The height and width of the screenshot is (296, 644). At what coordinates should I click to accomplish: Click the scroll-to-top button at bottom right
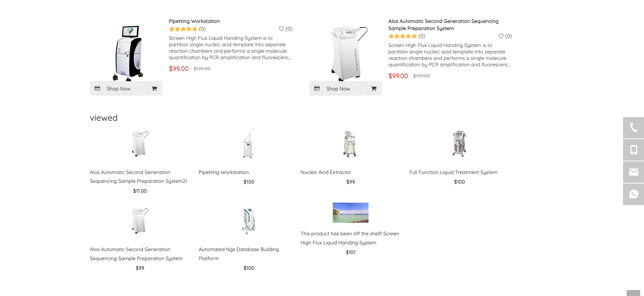pyautogui.click(x=633, y=293)
